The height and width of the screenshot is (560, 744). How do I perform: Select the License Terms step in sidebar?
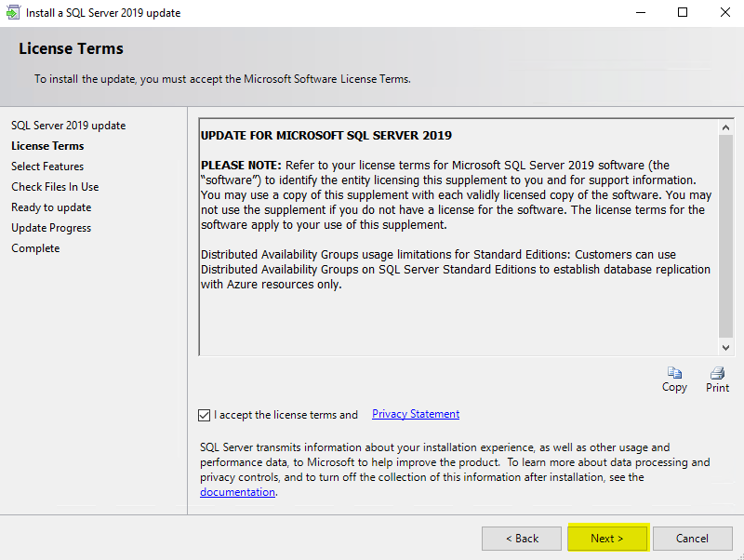point(47,146)
